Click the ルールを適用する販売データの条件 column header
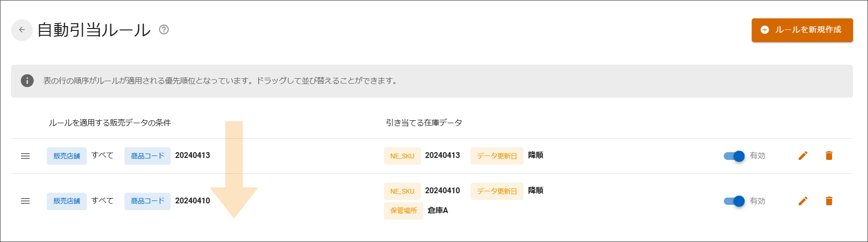 pyautogui.click(x=109, y=123)
